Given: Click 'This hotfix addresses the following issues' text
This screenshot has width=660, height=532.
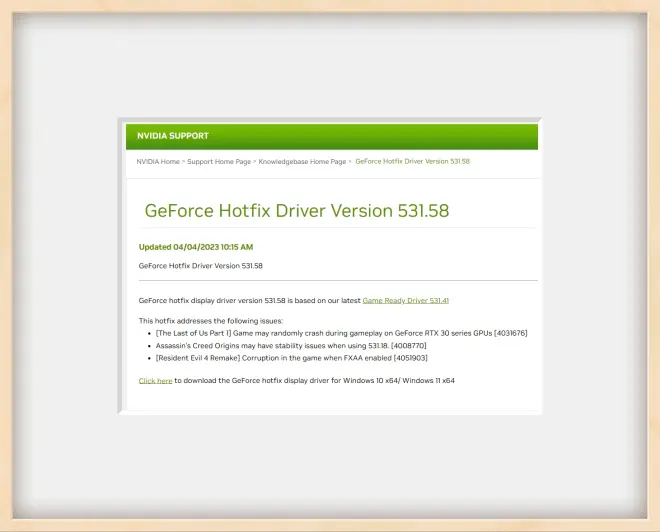Looking at the screenshot, I should pyautogui.click(x=211, y=320).
